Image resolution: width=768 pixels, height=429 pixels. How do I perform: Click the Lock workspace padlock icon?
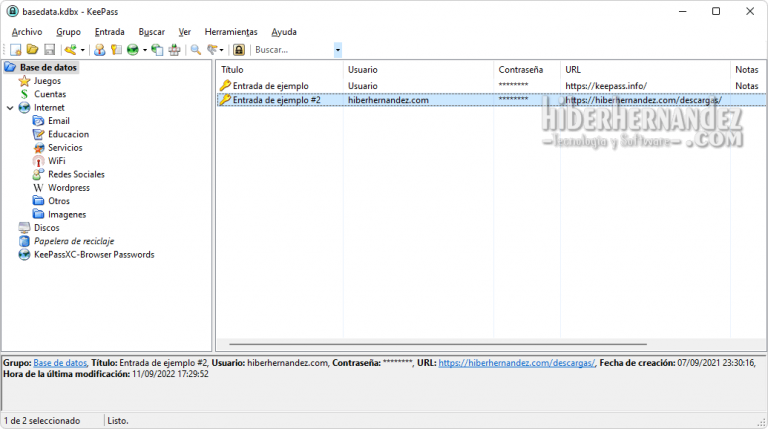238,49
